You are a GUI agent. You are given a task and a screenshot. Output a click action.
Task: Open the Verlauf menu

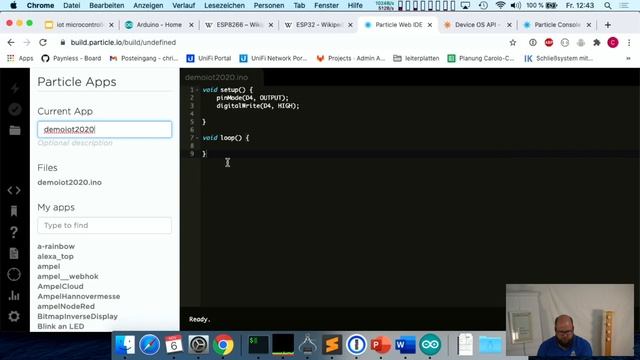point(184,5)
